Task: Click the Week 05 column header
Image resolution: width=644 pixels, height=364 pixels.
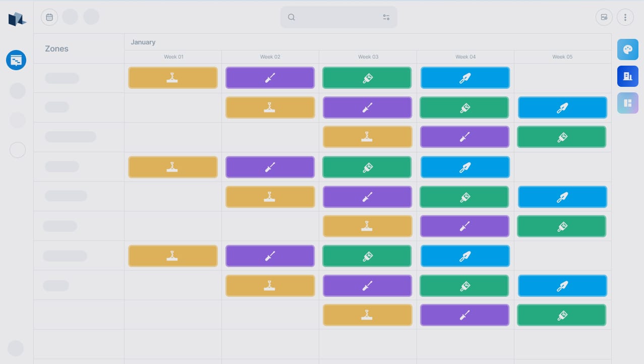Action: tap(562, 57)
